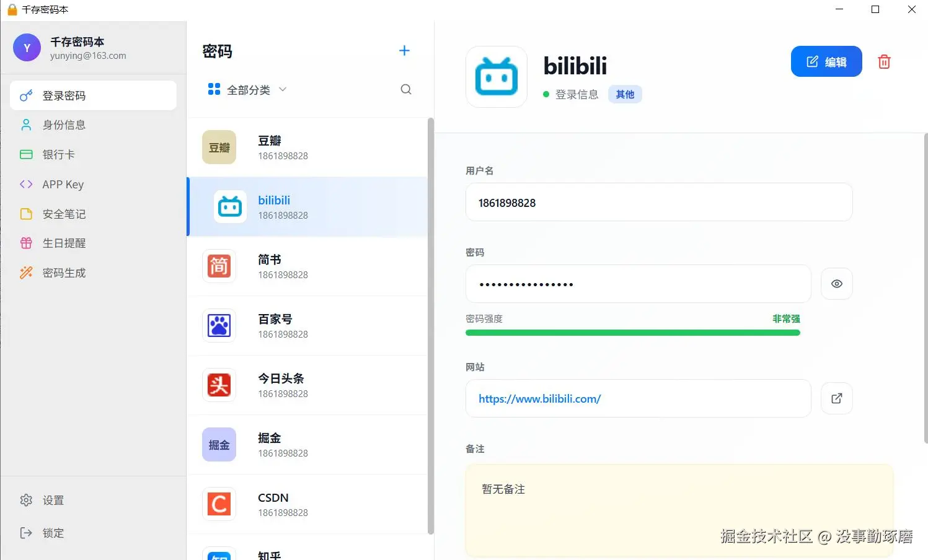Open bilibili website via external link icon
Viewport: 928px width, 560px height.
point(836,398)
